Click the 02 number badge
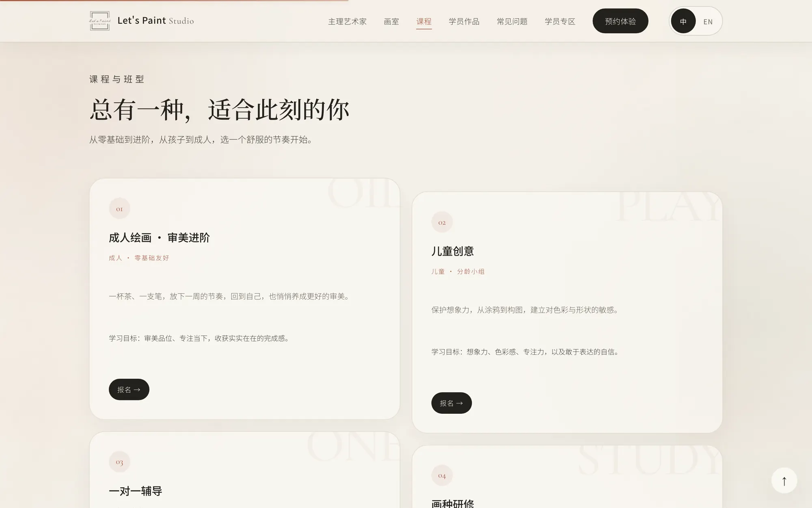 point(442,222)
